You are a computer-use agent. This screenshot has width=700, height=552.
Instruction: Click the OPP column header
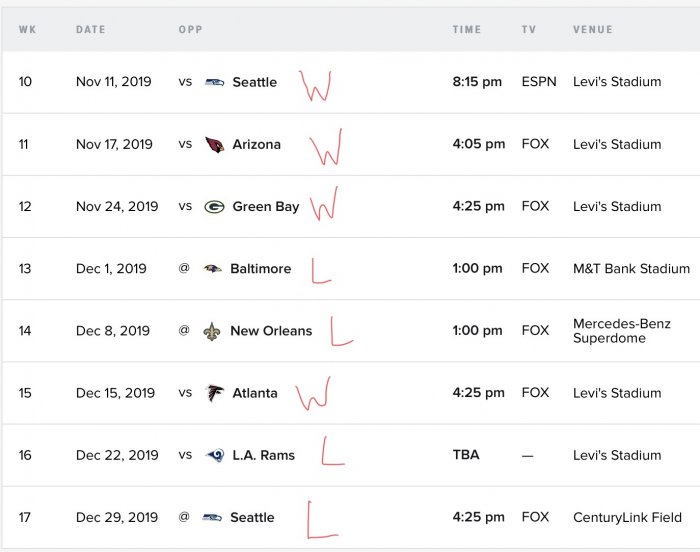point(191,29)
